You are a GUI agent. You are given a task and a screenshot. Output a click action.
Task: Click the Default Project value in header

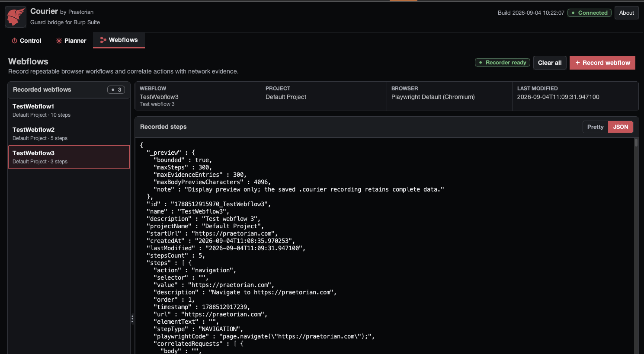(286, 97)
